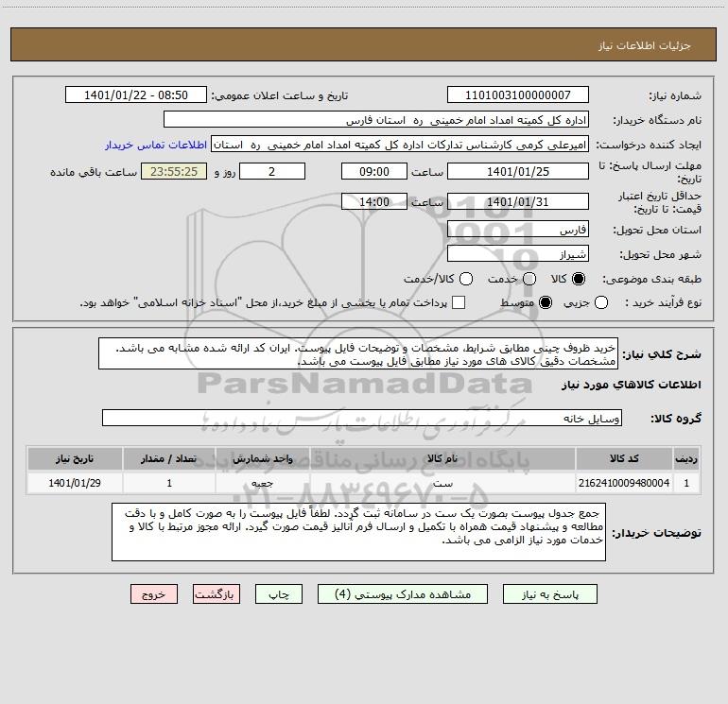728x704 pixels.
Task: Click the شماره نیاز number field
Action: tap(518, 94)
